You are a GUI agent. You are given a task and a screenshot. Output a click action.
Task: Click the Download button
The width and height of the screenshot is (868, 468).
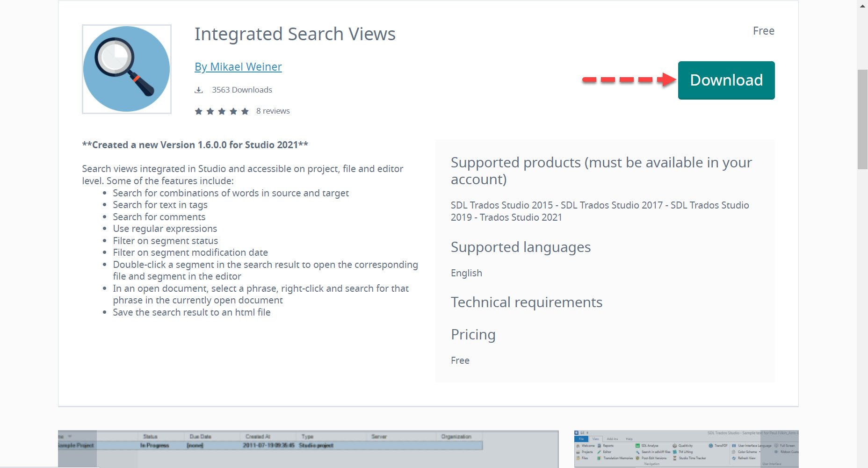click(725, 80)
